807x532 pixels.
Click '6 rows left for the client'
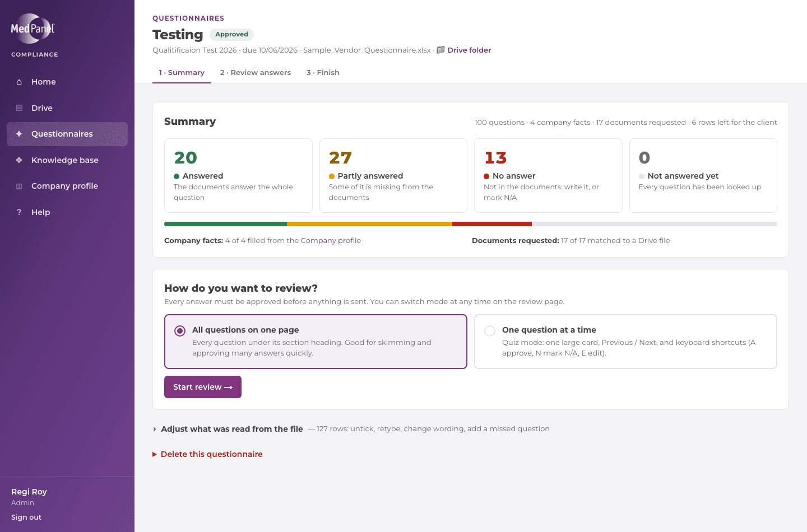(x=734, y=122)
